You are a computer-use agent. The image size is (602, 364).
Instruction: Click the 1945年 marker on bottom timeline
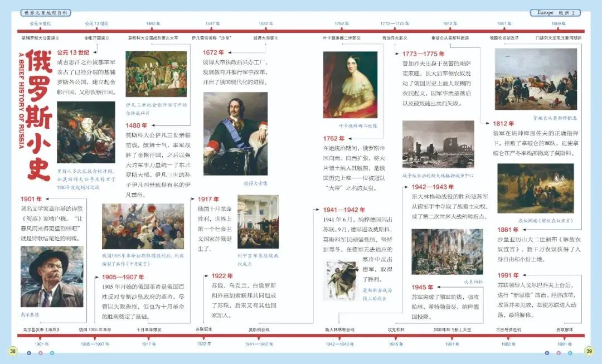pos(396,344)
